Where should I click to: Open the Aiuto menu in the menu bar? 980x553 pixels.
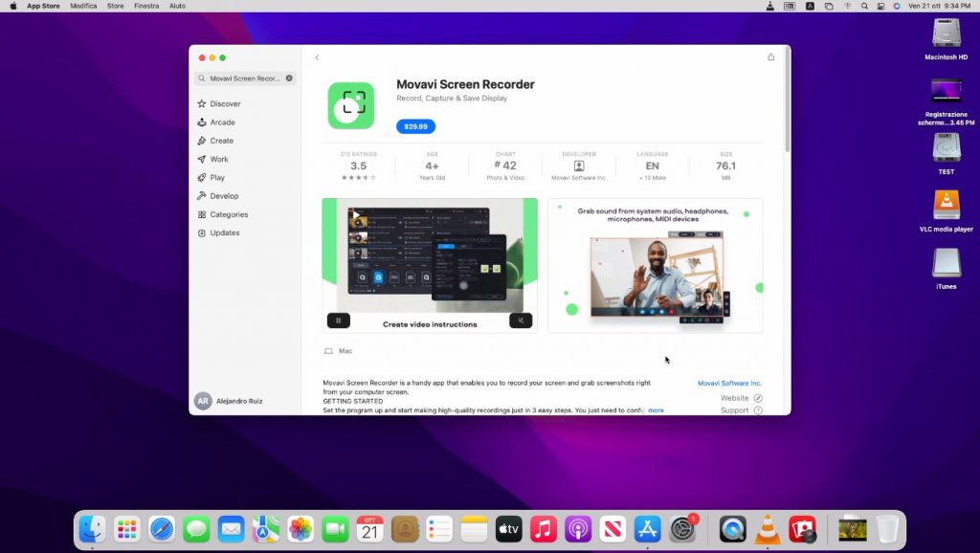[177, 6]
